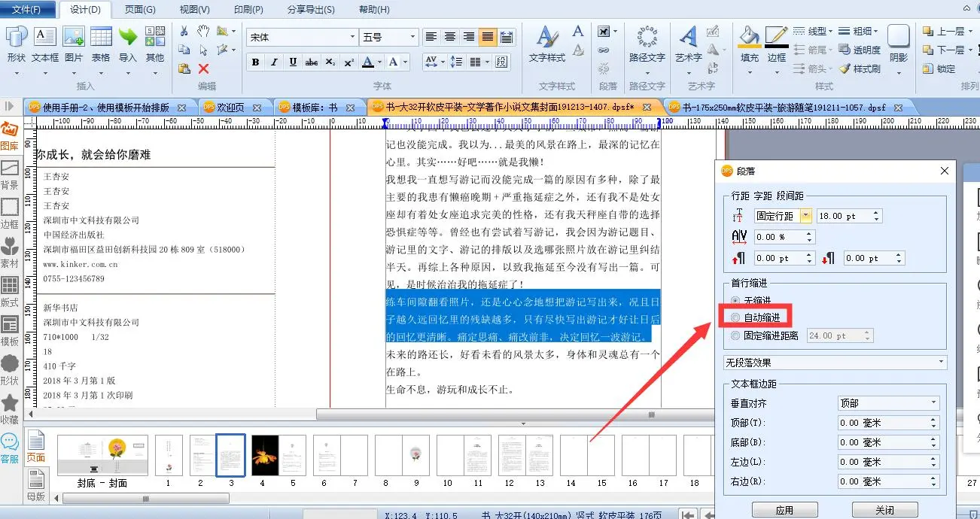Open the 模板 sidebar panel
This screenshot has height=519, width=980.
pyautogui.click(x=10, y=330)
